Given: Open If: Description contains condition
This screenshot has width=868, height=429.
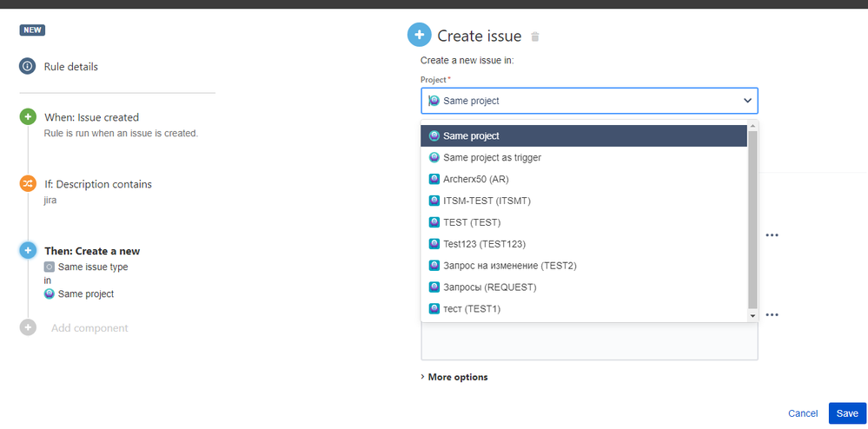Looking at the screenshot, I should 98,184.
